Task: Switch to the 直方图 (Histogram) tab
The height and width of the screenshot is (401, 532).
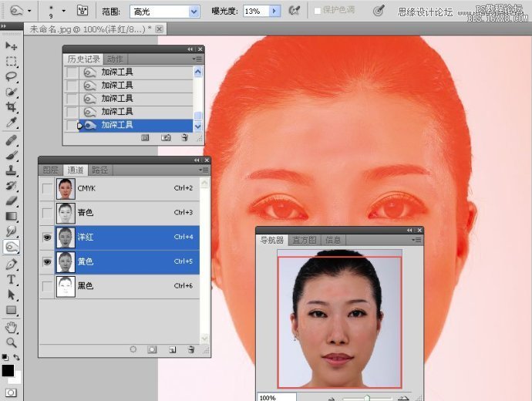Action: click(305, 240)
